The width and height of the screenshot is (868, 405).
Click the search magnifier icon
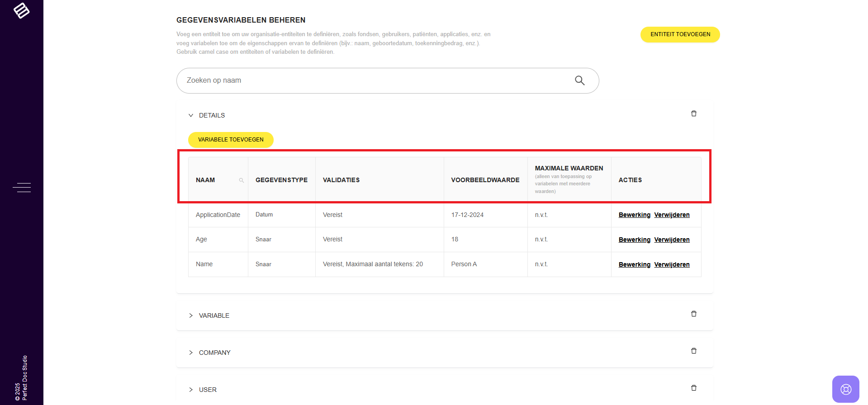(579, 80)
